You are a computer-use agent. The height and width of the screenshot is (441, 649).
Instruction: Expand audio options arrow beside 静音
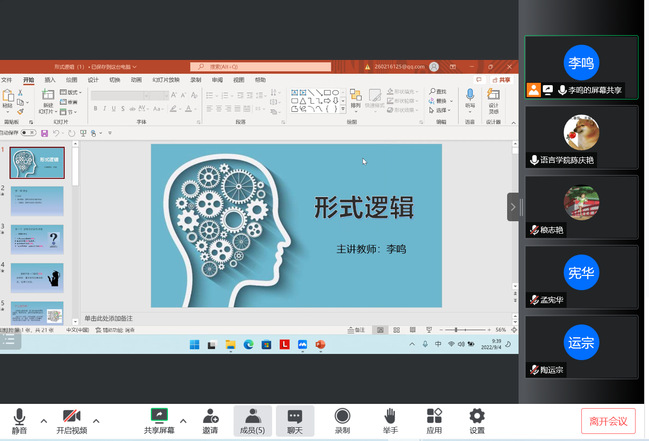[x=43, y=420]
